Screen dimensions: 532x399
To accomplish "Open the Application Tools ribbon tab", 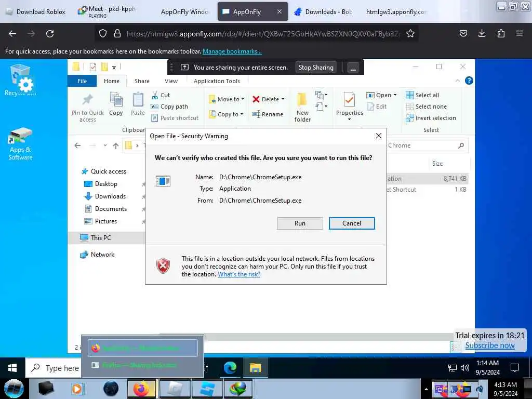I will (217, 81).
